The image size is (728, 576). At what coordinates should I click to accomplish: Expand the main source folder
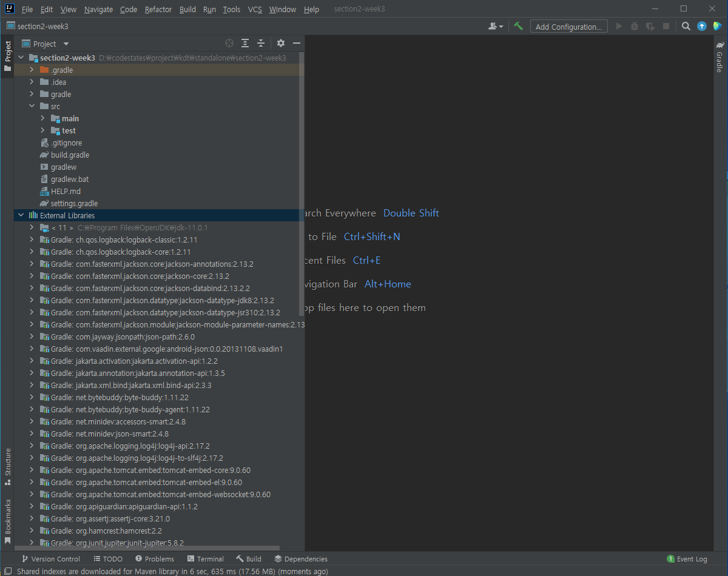pos(42,118)
